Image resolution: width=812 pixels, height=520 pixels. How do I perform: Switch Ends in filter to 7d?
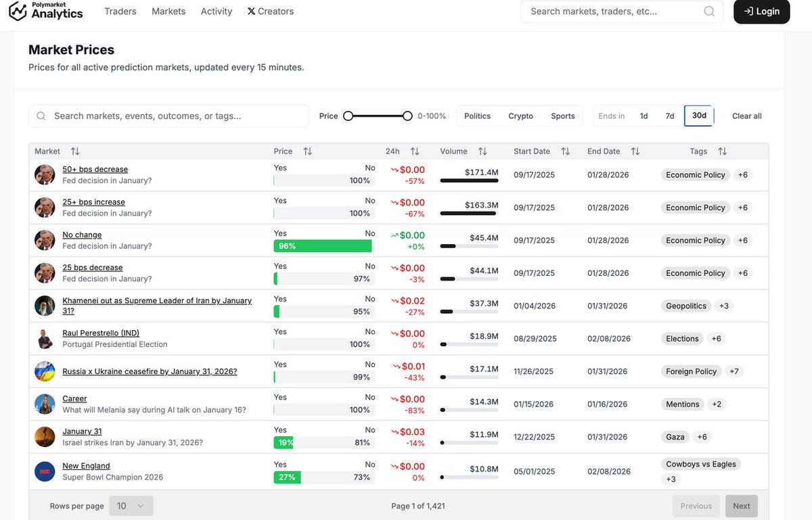(670, 116)
